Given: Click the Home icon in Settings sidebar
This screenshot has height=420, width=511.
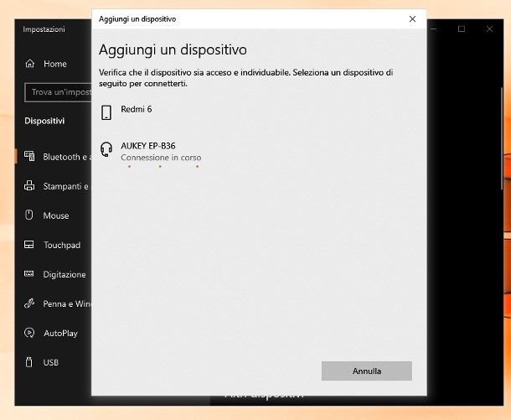Looking at the screenshot, I should 30,64.
